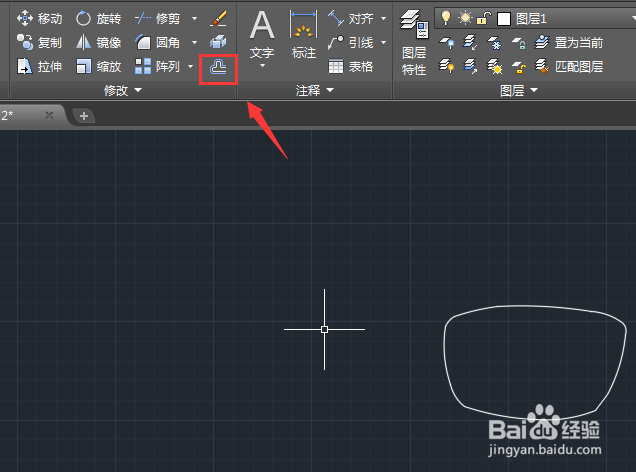Select the Array (阵列) tool
This screenshot has height=472, width=636.
click(x=157, y=66)
